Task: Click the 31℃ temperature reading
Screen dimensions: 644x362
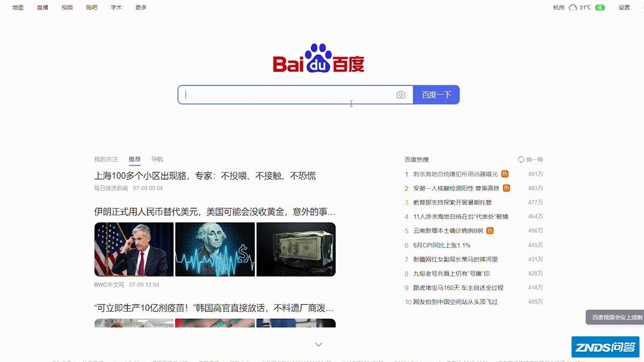Action: click(x=585, y=8)
